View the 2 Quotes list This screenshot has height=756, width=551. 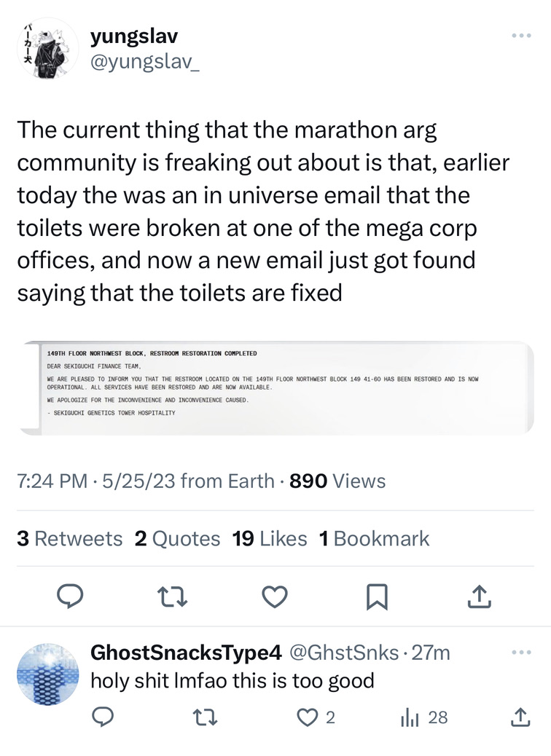click(x=177, y=538)
